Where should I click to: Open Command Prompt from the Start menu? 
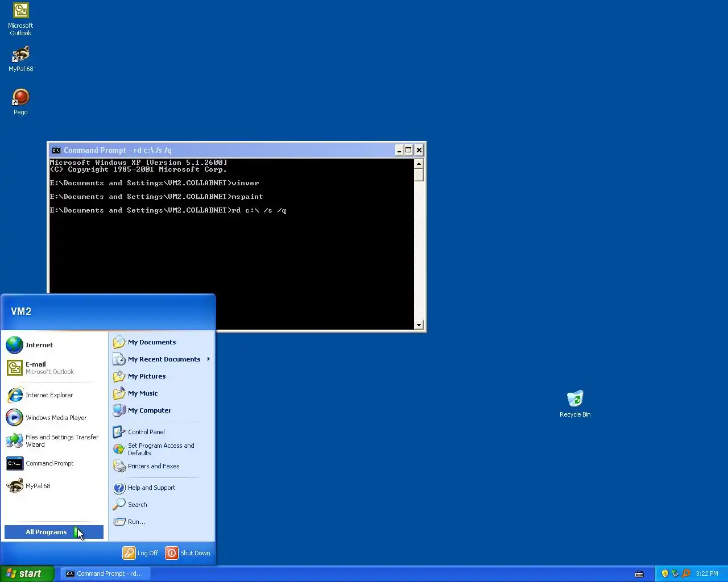tap(55, 463)
